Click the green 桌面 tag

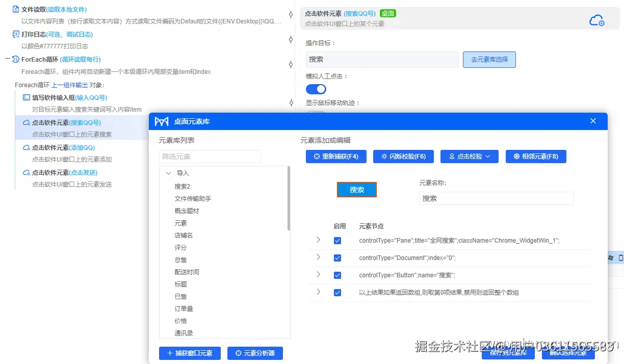(388, 13)
